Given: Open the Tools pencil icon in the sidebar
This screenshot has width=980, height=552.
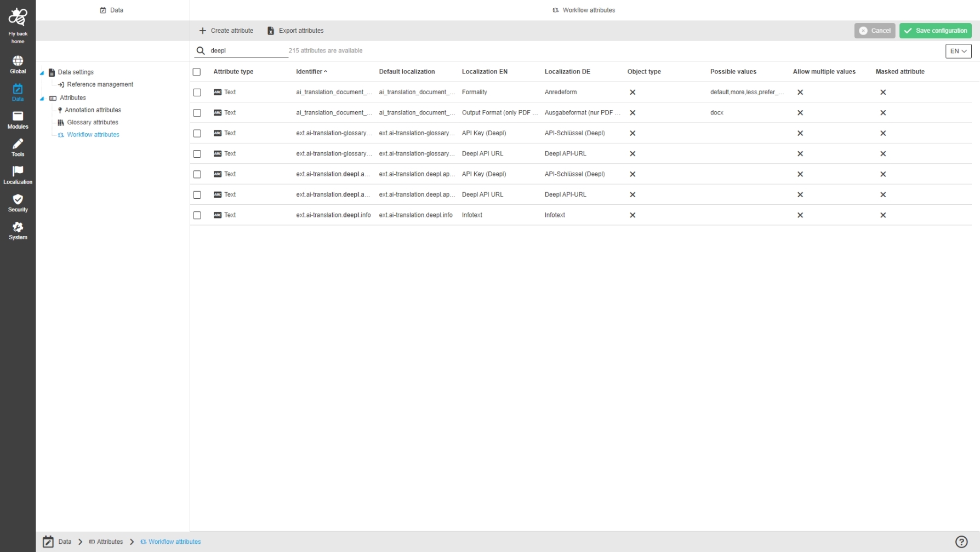Looking at the screenshot, I should pos(18,147).
